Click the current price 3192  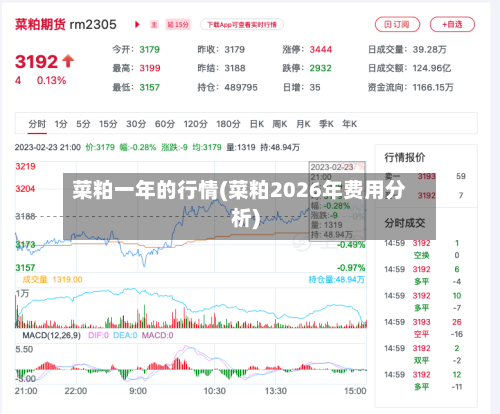click(x=36, y=62)
